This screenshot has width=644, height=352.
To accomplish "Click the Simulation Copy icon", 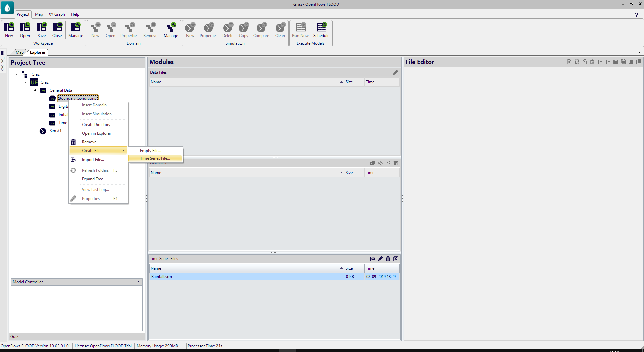I will coord(244,30).
